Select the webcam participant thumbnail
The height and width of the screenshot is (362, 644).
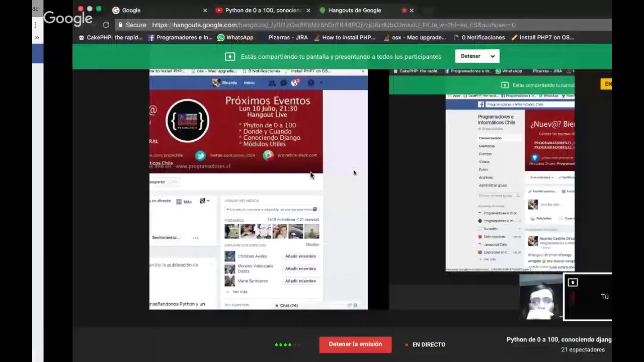[x=541, y=297]
